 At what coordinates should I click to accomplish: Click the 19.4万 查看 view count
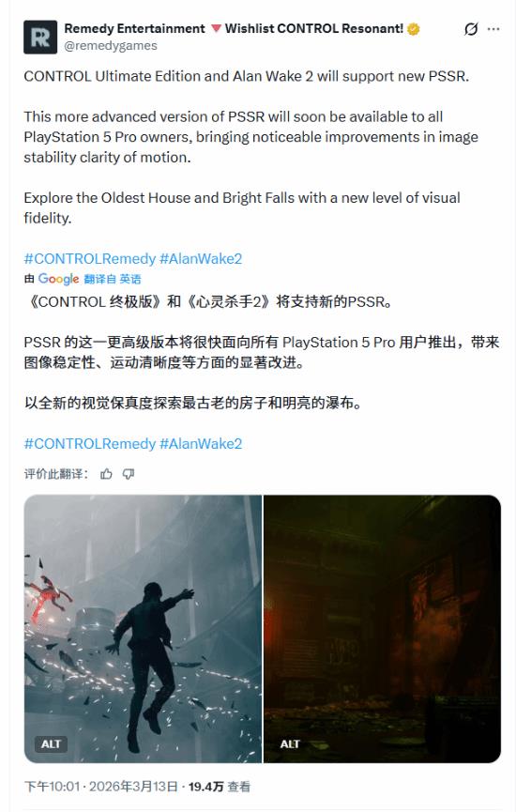[x=219, y=787]
